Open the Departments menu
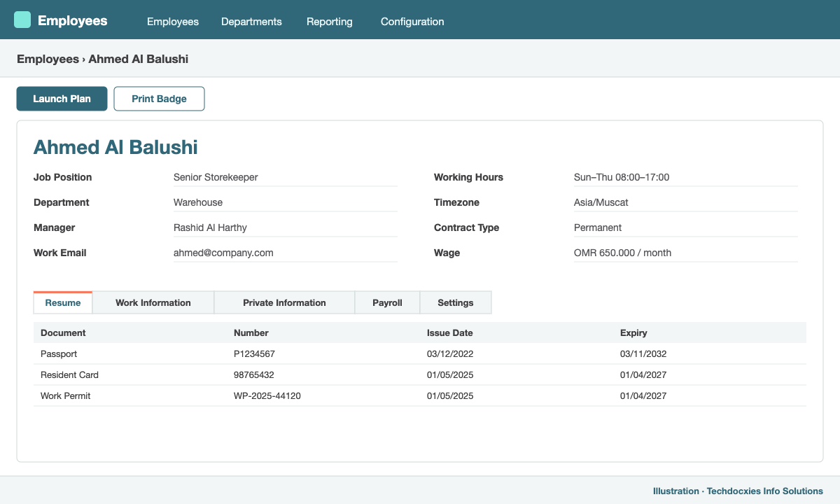The image size is (840, 504). [251, 22]
